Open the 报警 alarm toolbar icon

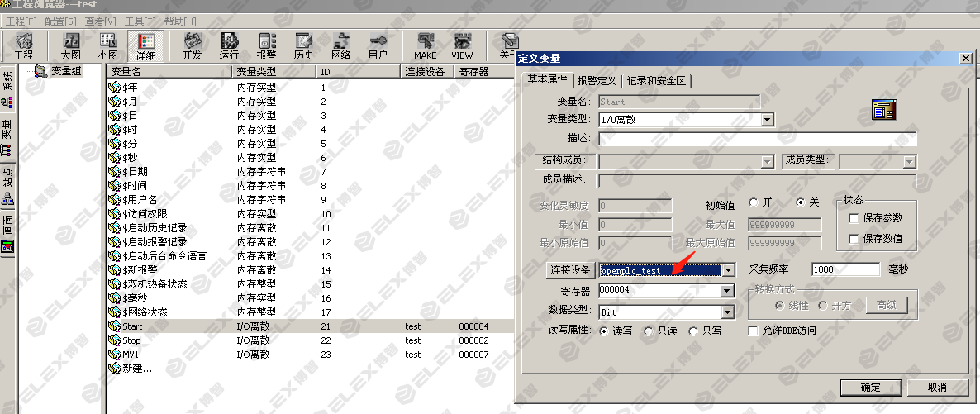(266, 46)
